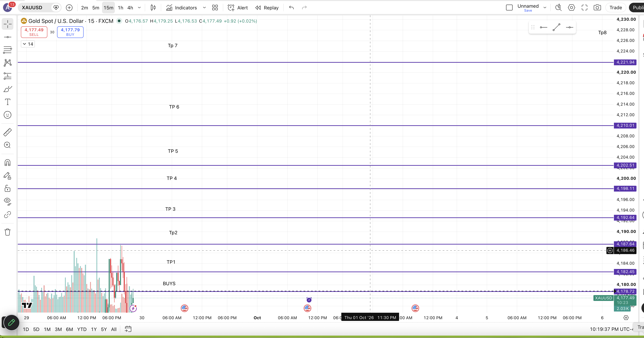
Task: Click the BUY 4,177.79 button
Action: [70, 32]
